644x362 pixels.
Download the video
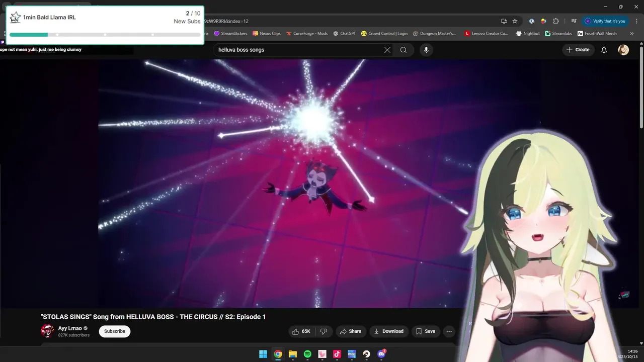pyautogui.click(x=388, y=331)
